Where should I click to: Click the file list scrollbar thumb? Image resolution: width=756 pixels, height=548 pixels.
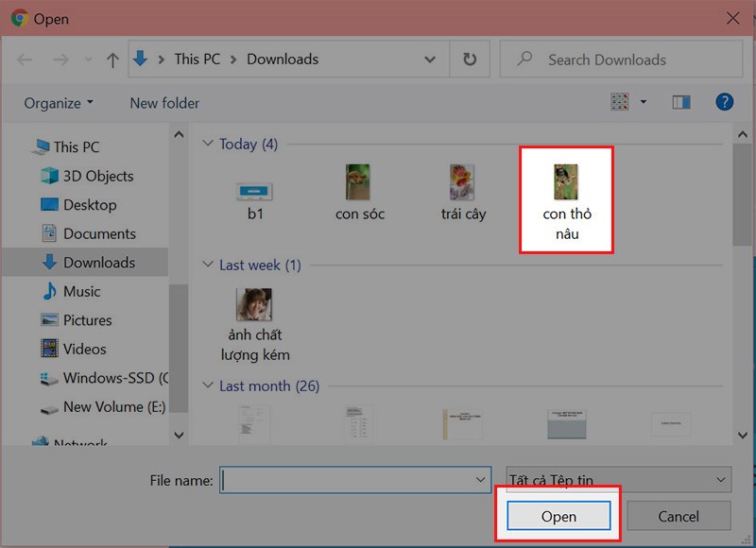click(x=743, y=195)
